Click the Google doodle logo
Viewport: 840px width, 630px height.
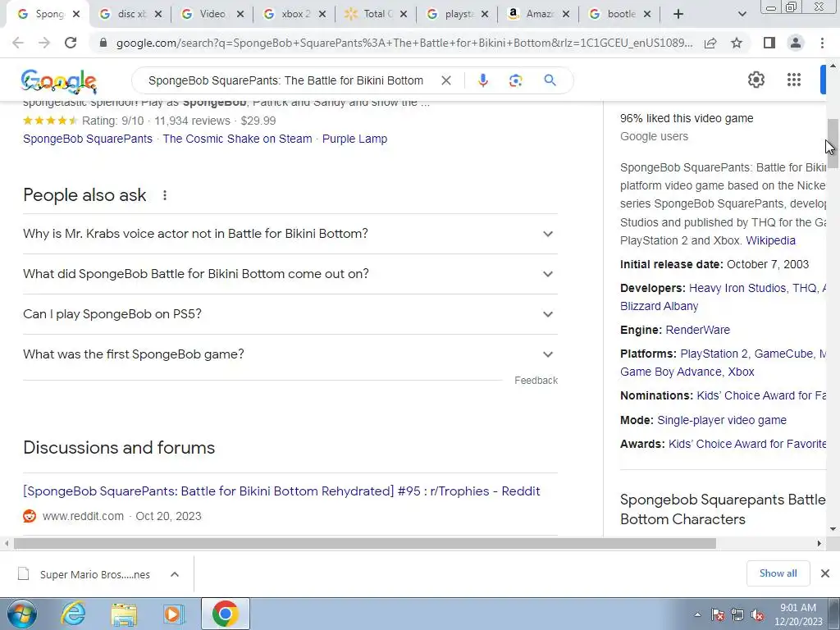tap(58, 81)
